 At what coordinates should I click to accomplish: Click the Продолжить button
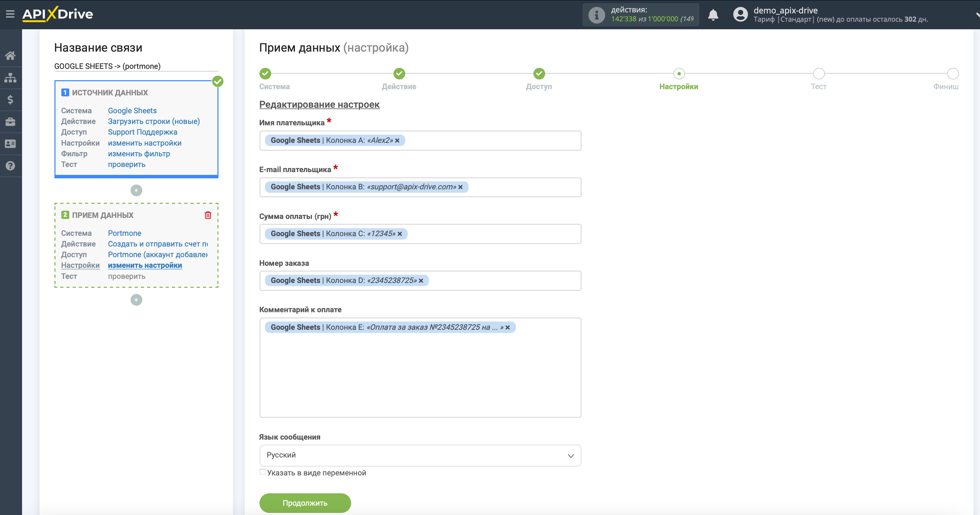(305, 503)
